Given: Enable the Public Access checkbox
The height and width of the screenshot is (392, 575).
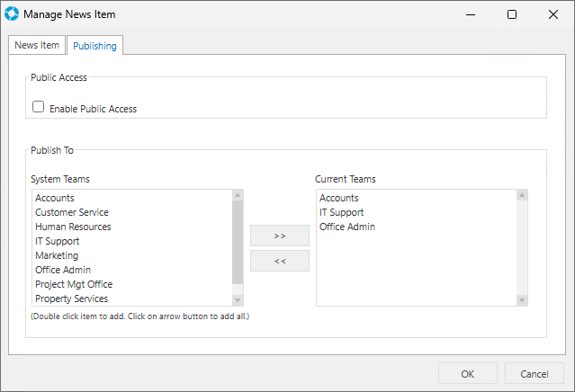Looking at the screenshot, I should click(x=39, y=107).
